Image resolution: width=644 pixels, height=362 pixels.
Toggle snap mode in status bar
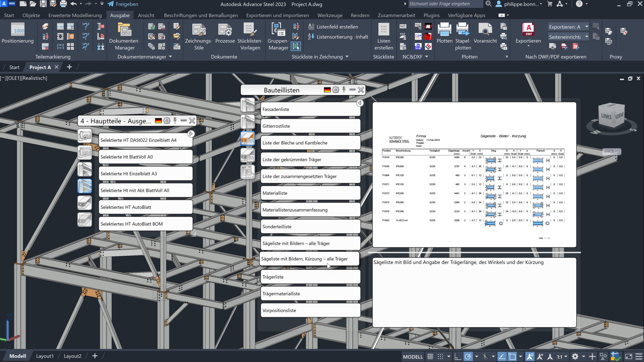(x=440, y=356)
